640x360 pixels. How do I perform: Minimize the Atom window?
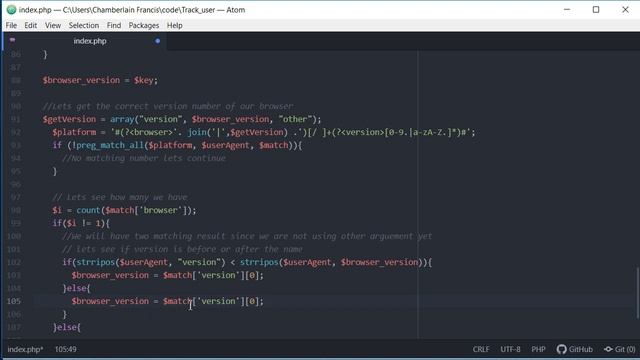567,9
